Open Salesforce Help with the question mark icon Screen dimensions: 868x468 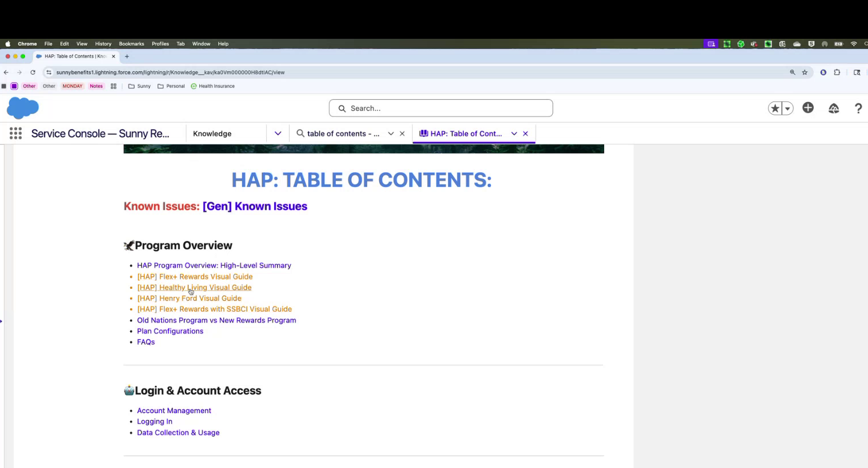click(858, 108)
